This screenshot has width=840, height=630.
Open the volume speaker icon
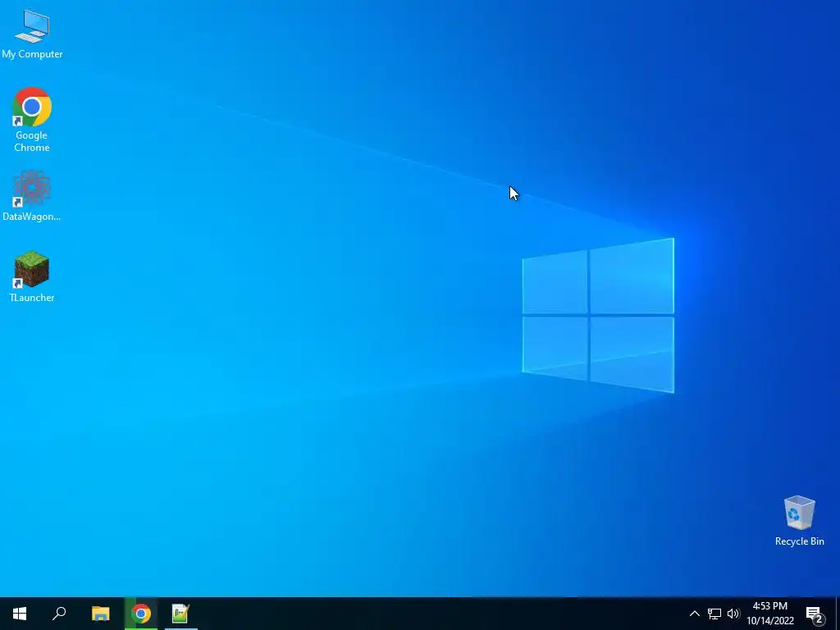click(x=733, y=614)
